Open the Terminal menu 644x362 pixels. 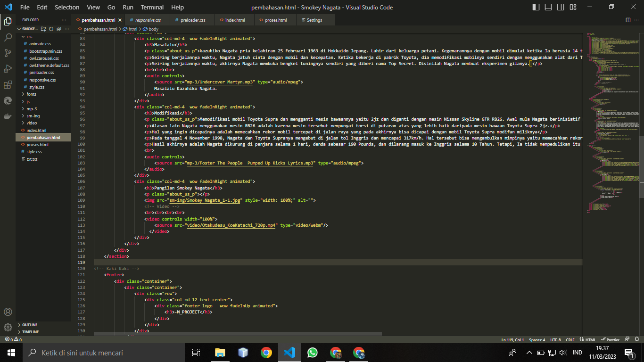152,7
